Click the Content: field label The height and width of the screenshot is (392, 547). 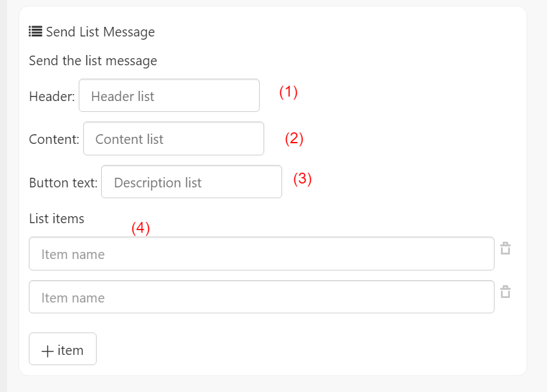pyautogui.click(x=54, y=139)
